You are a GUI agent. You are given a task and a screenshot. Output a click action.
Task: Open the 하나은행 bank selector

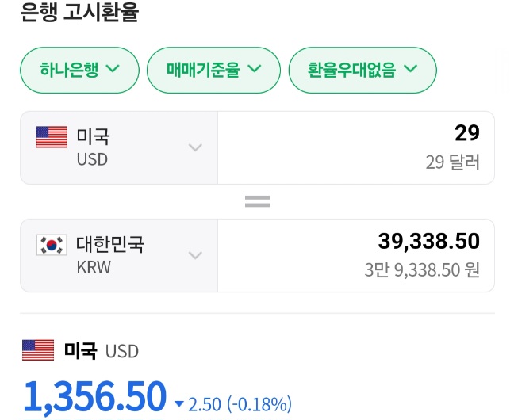pos(79,70)
